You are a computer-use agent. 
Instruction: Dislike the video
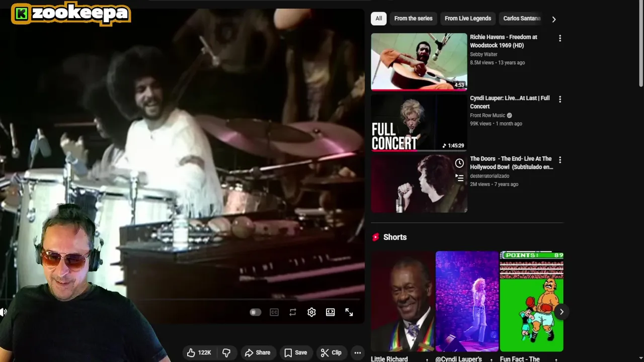point(226,352)
